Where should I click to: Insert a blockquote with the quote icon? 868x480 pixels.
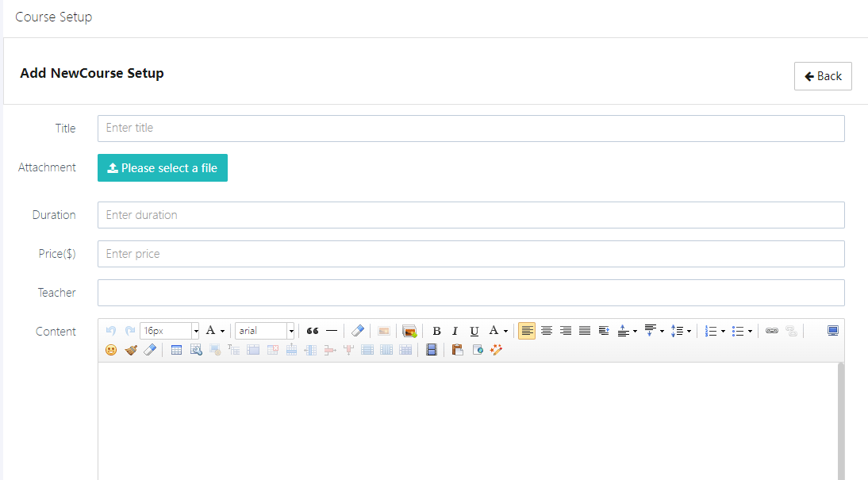tap(313, 331)
